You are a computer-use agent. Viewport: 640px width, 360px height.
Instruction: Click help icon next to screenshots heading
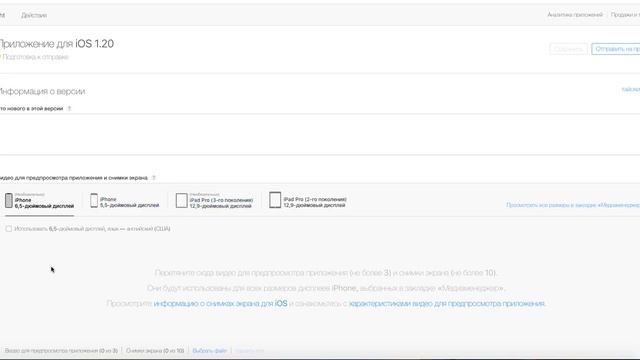[154, 178]
